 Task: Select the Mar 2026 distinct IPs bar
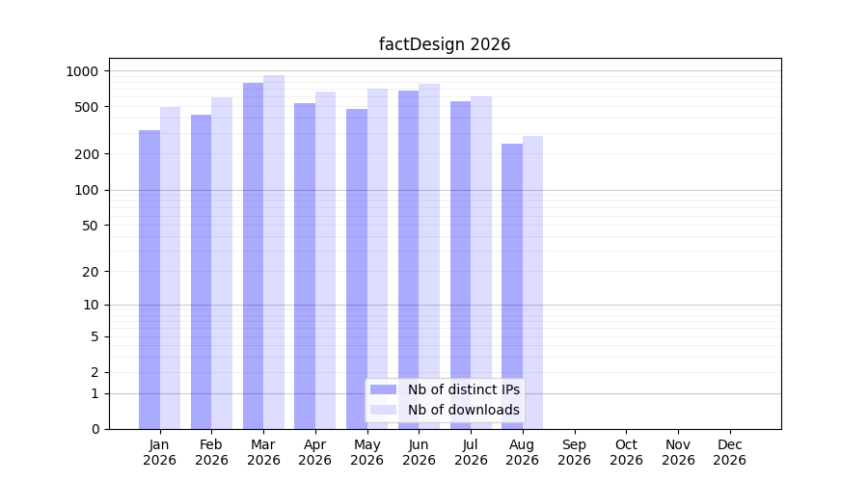tap(253, 256)
